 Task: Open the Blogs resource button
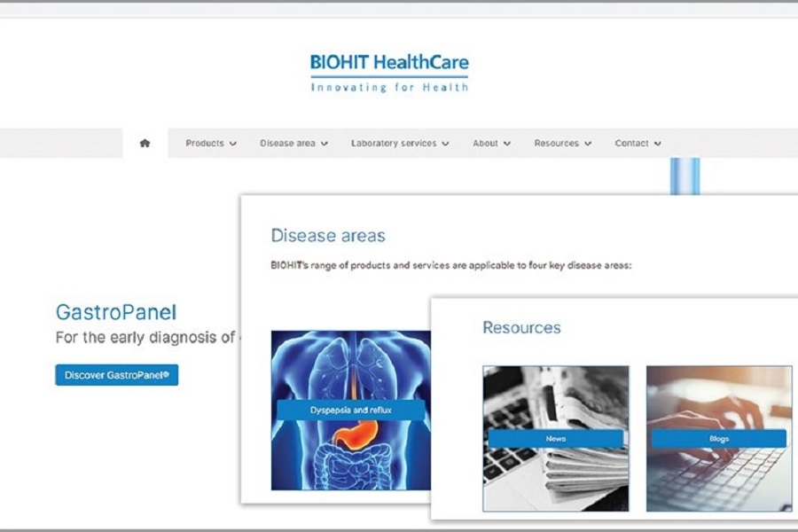[719, 438]
